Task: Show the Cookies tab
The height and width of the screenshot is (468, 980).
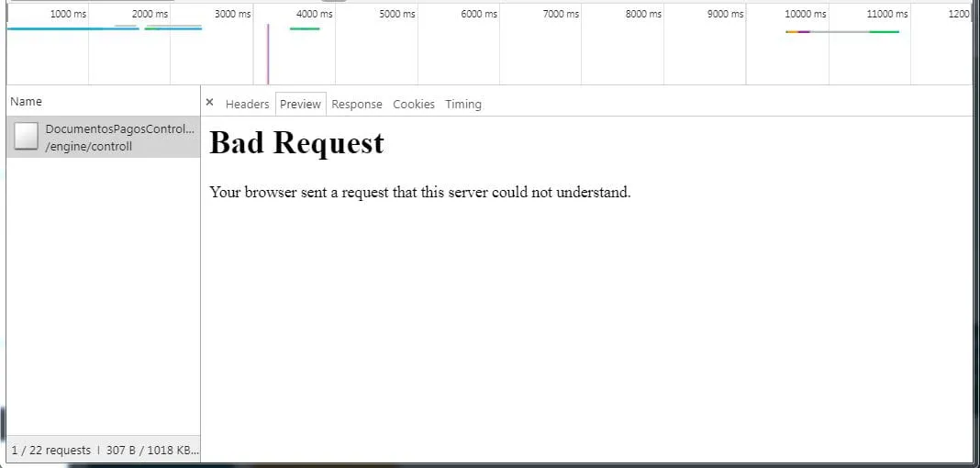Action: pyautogui.click(x=413, y=105)
